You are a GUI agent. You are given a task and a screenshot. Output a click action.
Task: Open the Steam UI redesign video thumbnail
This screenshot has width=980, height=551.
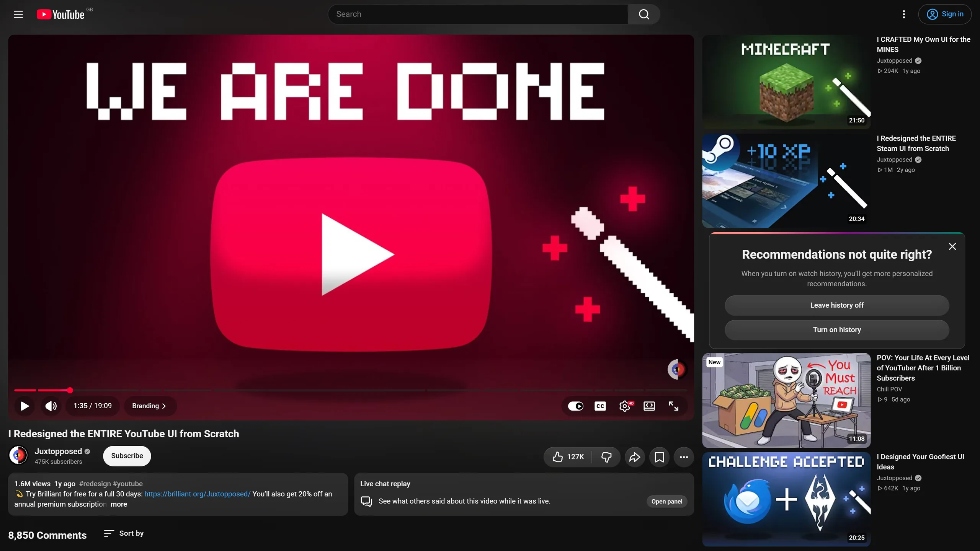[x=786, y=181]
